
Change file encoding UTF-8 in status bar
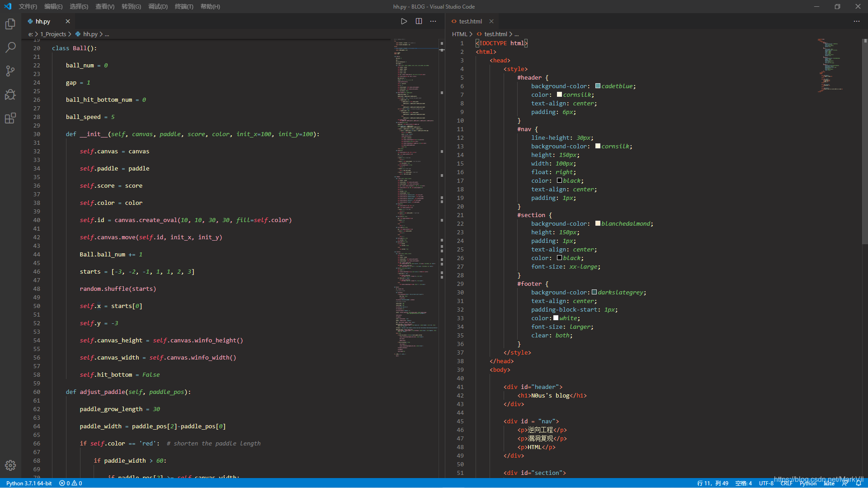[766, 483]
